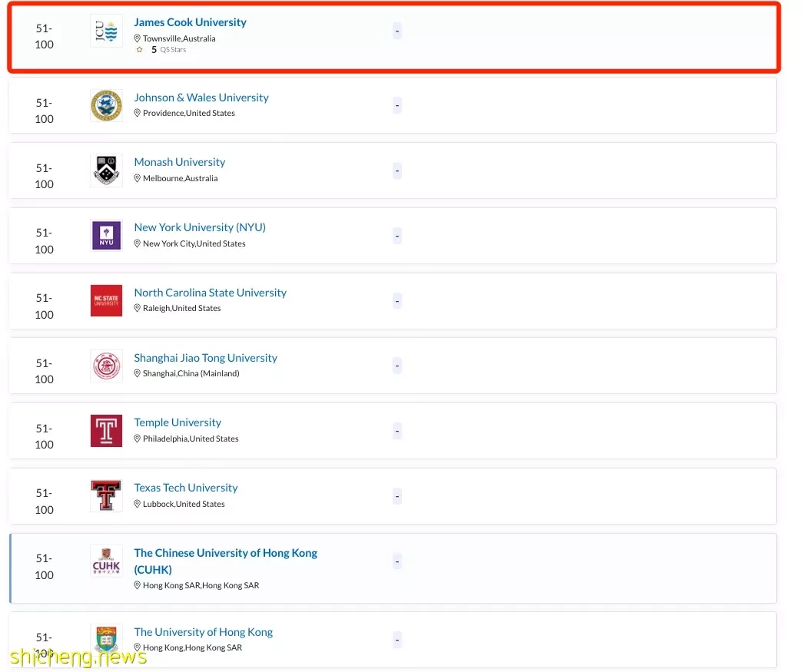Click the Philadelphia location pin icon
Screen dimensions: 803x672
(x=137, y=439)
